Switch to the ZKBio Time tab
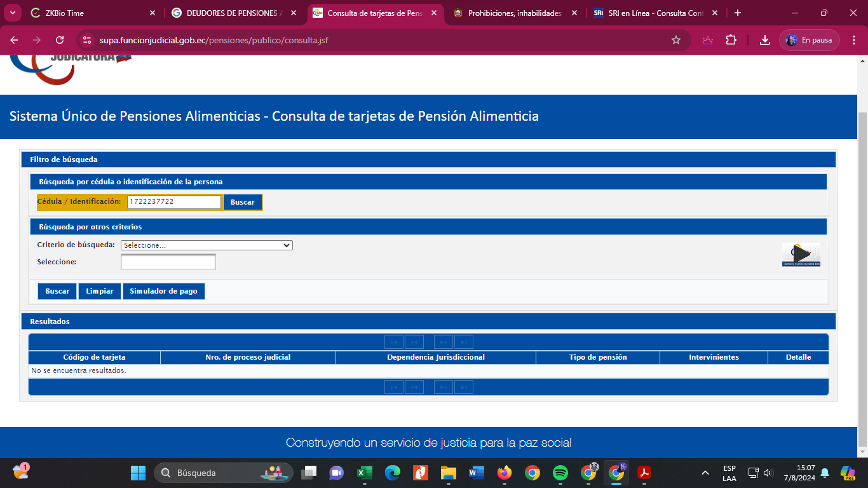Screen dimensions: 868x488 tap(89, 13)
